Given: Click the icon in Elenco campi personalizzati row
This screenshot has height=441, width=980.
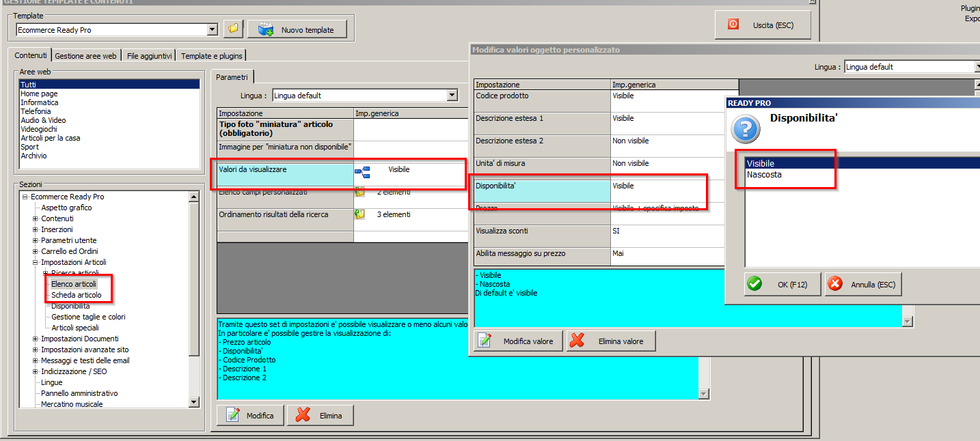Looking at the screenshot, I should [359, 193].
